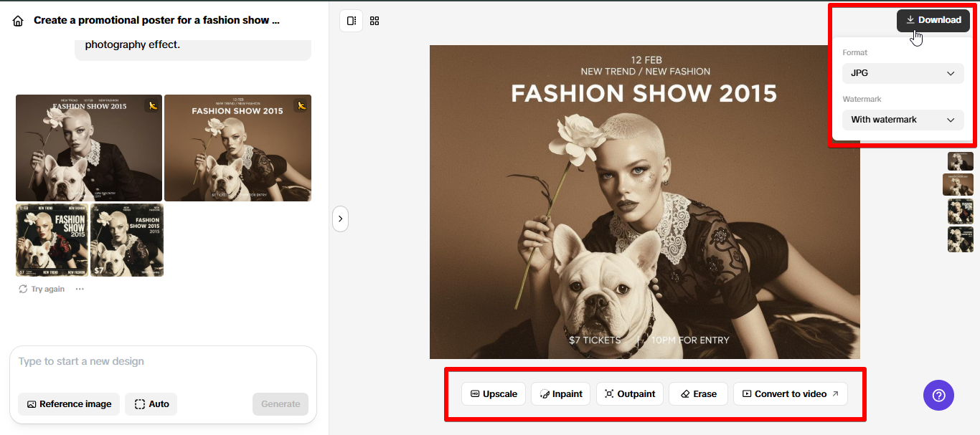Image resolution: width=980 pixels, height=435 pixels.
Task: Click the Download button
Action: (x=933, y=20)
